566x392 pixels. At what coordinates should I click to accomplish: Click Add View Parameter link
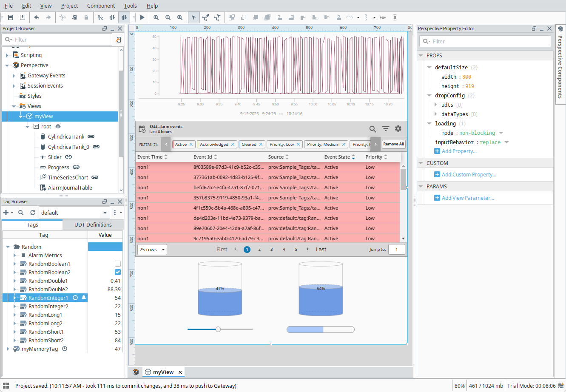coord(468,198)
